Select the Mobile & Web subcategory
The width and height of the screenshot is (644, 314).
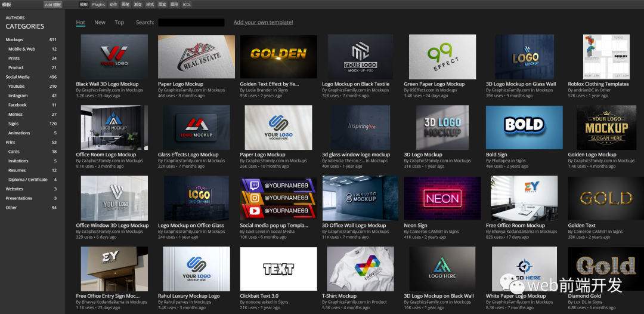[31, 49]
